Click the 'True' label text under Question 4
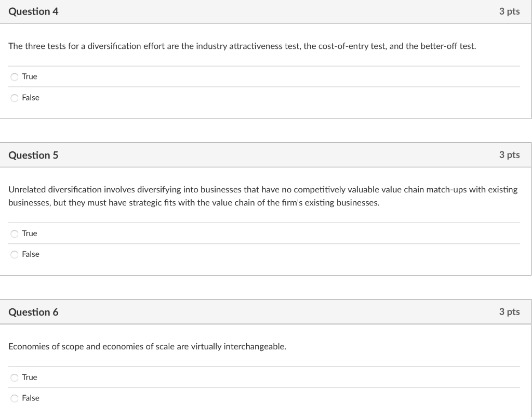The height and width of the screenshot is (417, 532). coord(30,77)
